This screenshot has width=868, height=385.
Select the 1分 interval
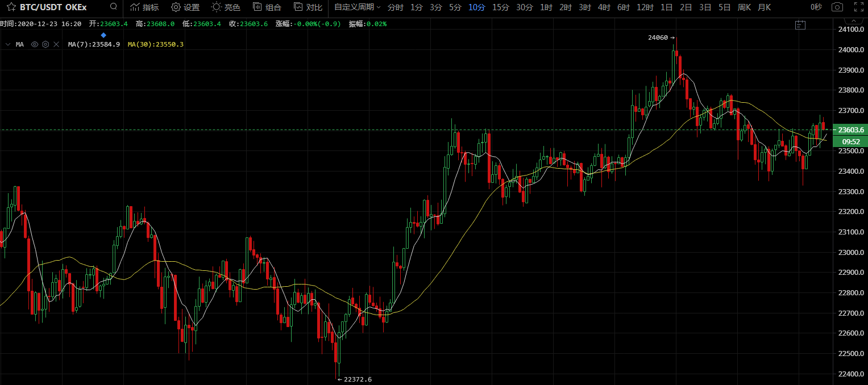tap(417, 7)
